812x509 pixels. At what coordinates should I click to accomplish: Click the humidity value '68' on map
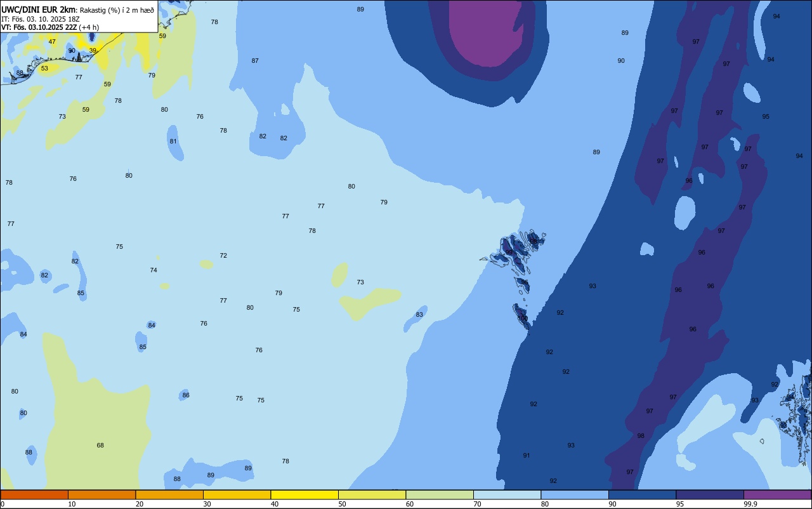point(100,446)
